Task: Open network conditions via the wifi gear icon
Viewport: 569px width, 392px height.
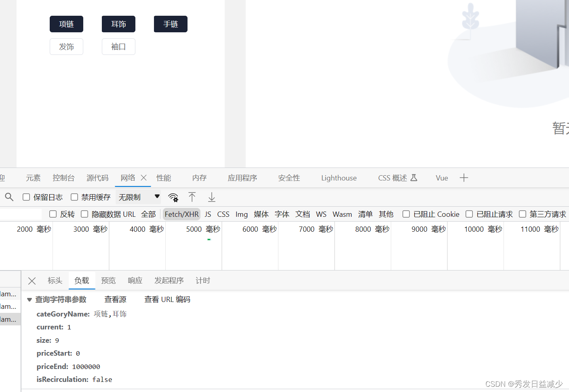Action: [173, 197]
